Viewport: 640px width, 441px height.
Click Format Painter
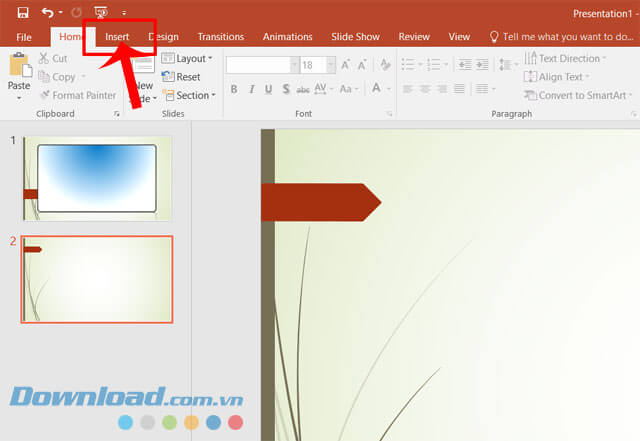[78, 95]
